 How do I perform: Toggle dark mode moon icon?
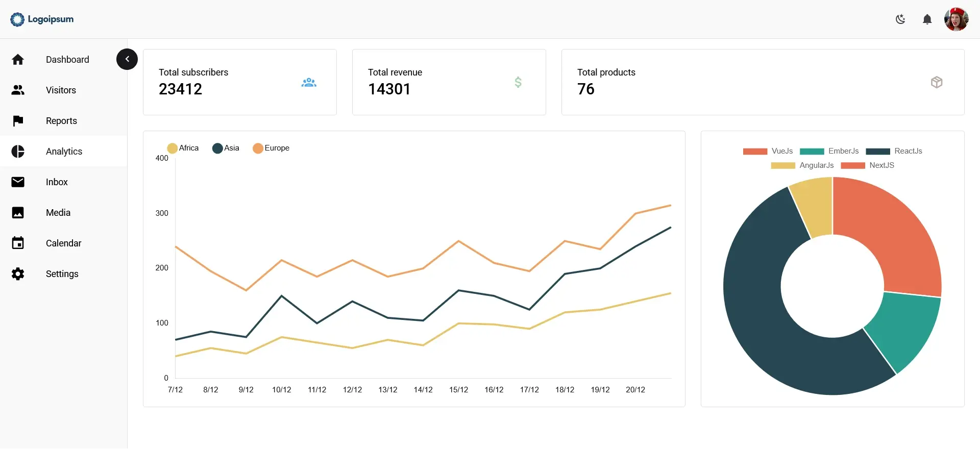900,19
